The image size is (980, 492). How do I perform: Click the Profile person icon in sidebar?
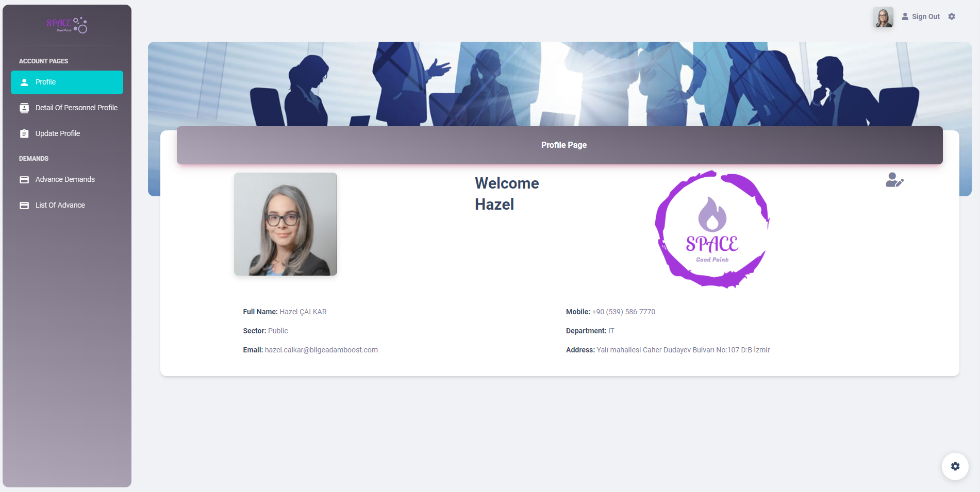pos(24,82)
